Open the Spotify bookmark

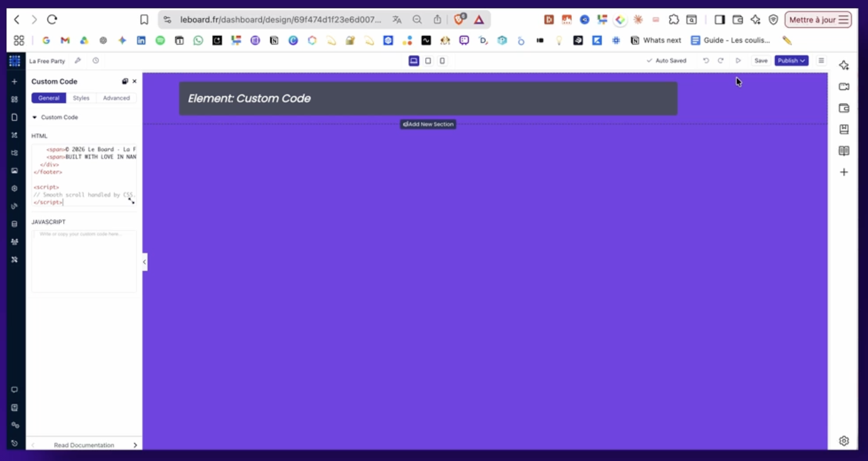161,41
